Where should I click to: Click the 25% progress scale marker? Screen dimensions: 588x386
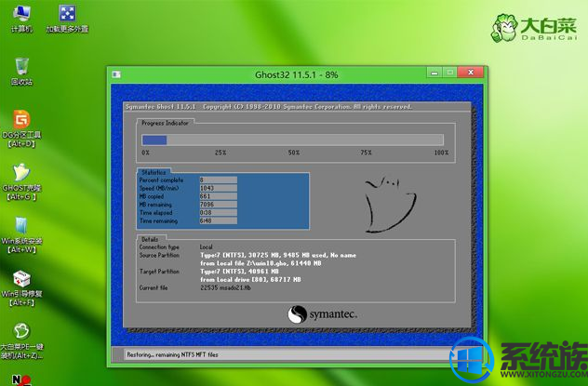220,153
